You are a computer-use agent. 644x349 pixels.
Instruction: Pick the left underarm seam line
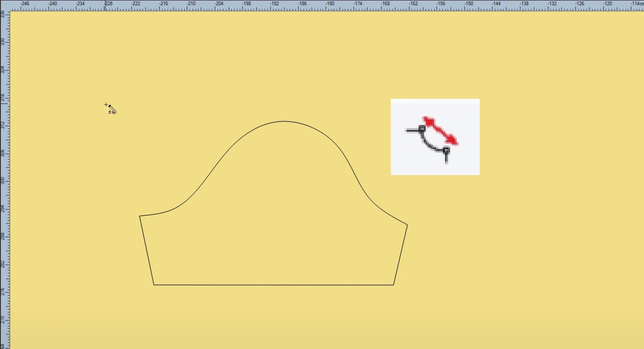[146, 250]
